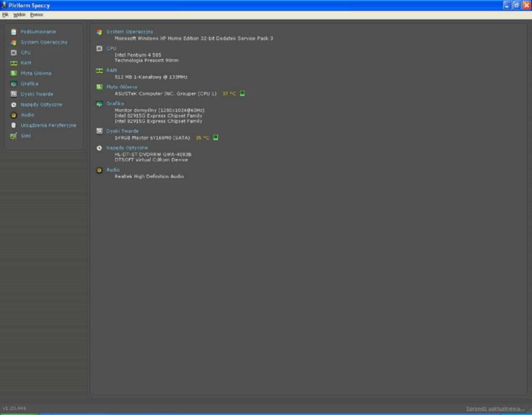Select CPU section label in the sidebar
532x415 pixels.
pos(26,53)
